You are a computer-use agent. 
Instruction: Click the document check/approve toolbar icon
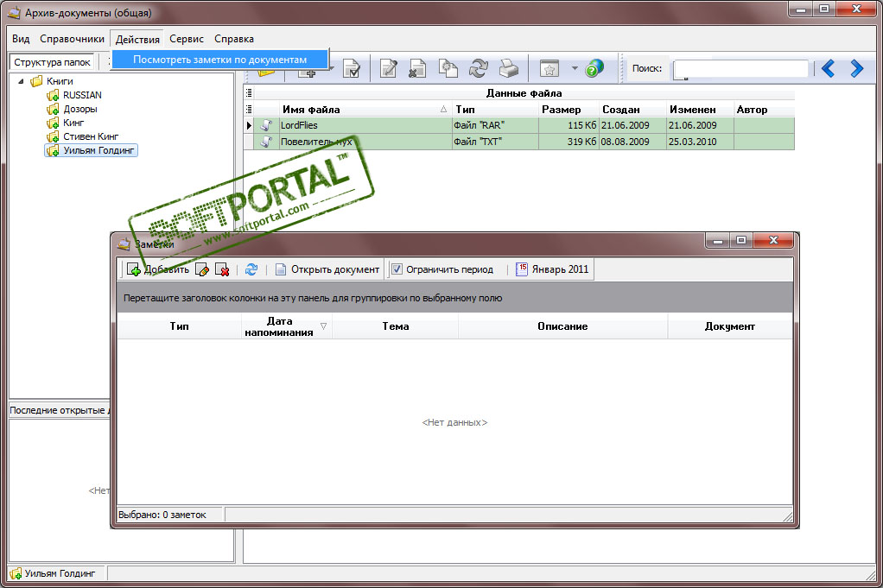[352, 69]
